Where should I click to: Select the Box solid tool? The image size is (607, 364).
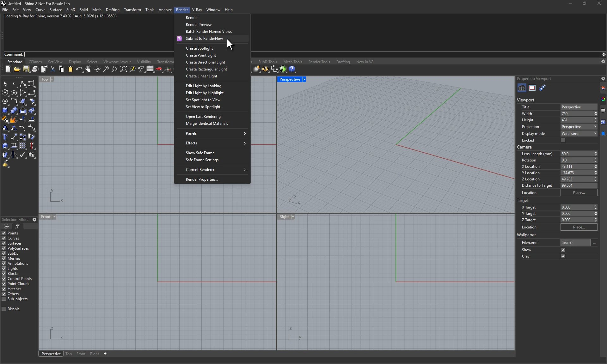pos(5,111)
